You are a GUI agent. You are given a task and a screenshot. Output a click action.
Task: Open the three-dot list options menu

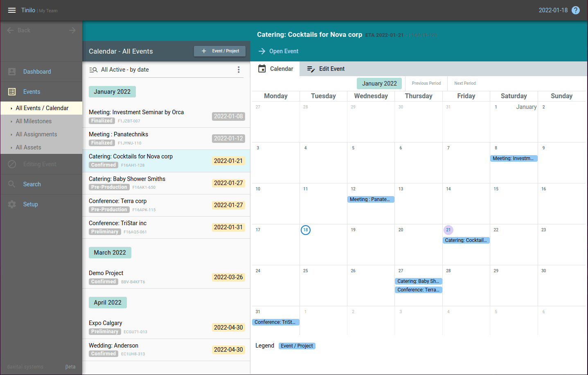click(239, 70)
